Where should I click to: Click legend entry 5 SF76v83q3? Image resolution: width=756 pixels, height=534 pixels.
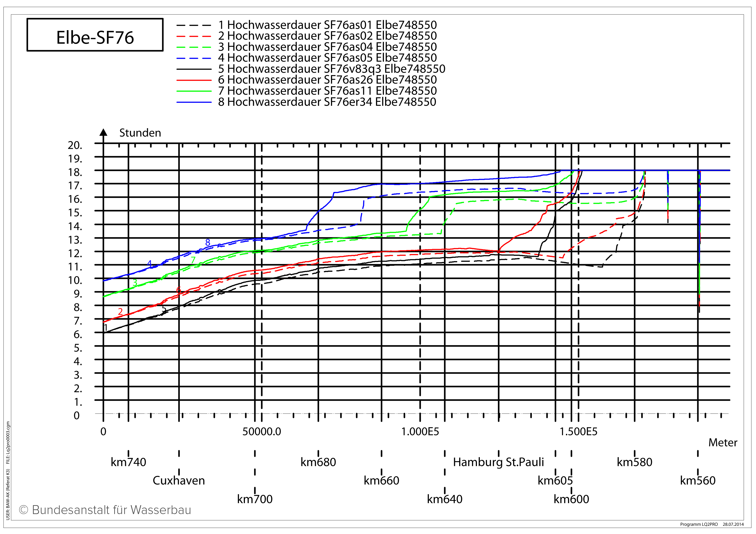331,69
